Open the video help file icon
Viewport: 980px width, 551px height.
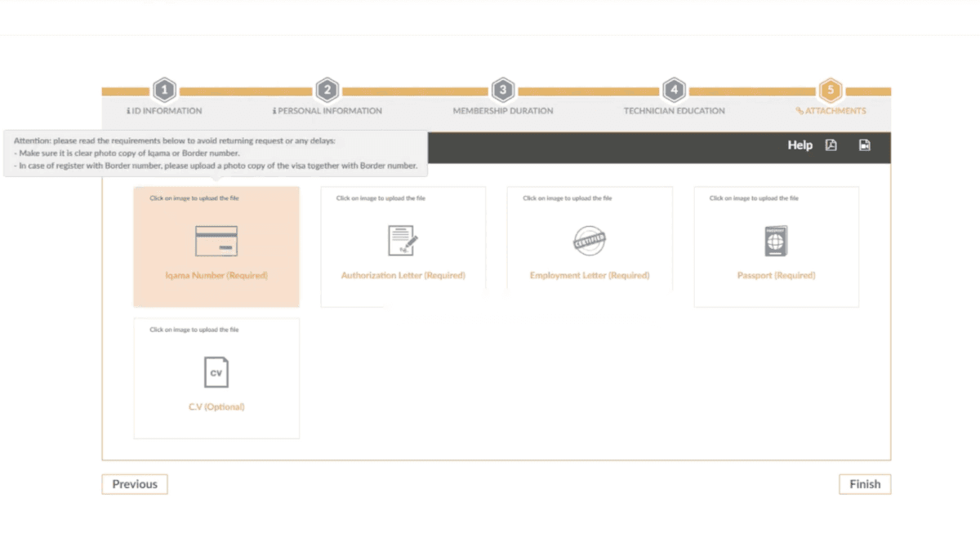pos(864,145)
